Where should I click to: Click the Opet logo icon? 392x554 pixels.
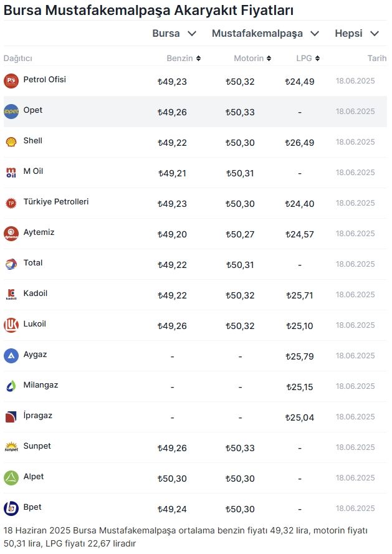[11, 111]
